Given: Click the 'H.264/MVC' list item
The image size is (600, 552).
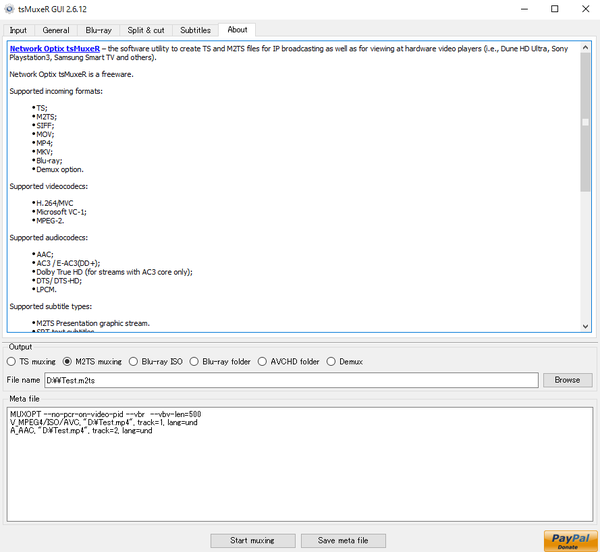Looking at the screenshot, I should pos(54,203).
